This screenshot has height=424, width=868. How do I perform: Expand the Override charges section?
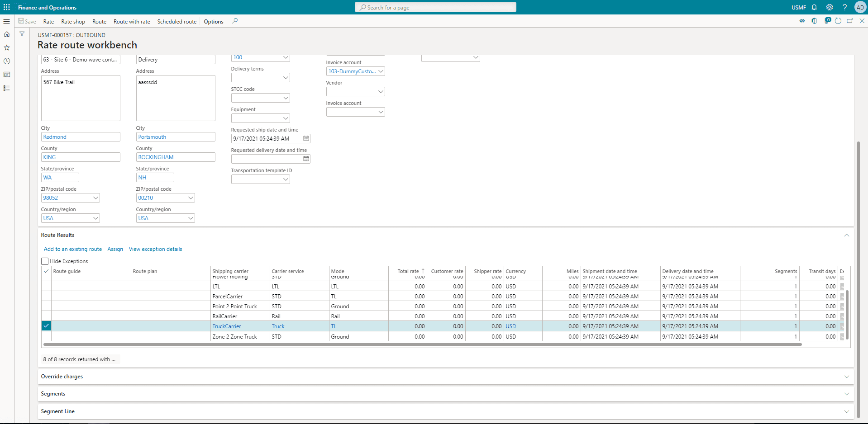[x=846, y=377]
